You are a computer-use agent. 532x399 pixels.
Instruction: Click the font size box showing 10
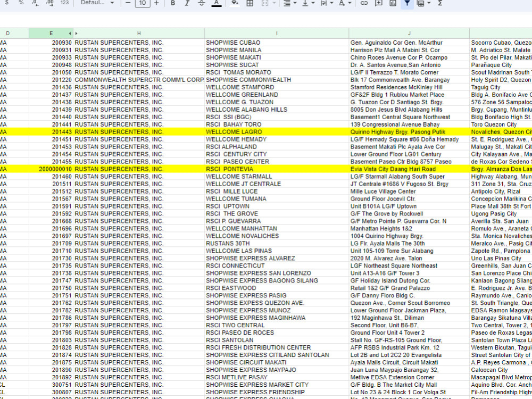[x=143, y=3]
